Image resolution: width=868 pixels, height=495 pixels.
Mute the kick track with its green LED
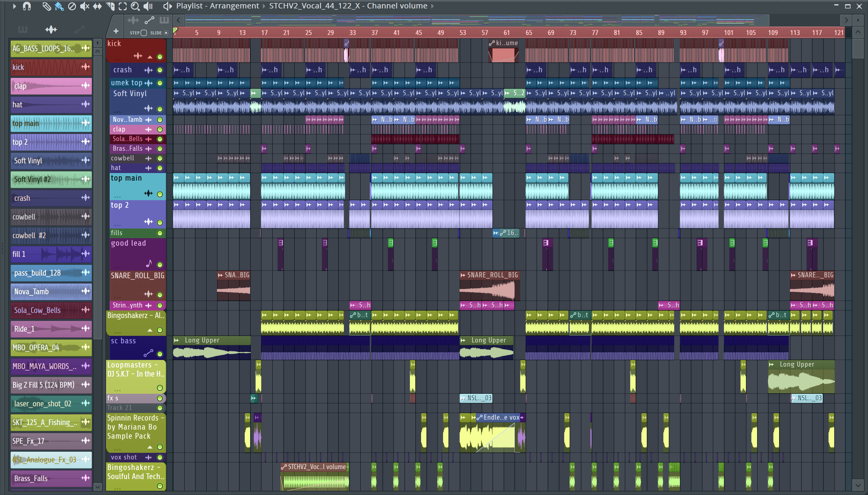tap(160, 57)
